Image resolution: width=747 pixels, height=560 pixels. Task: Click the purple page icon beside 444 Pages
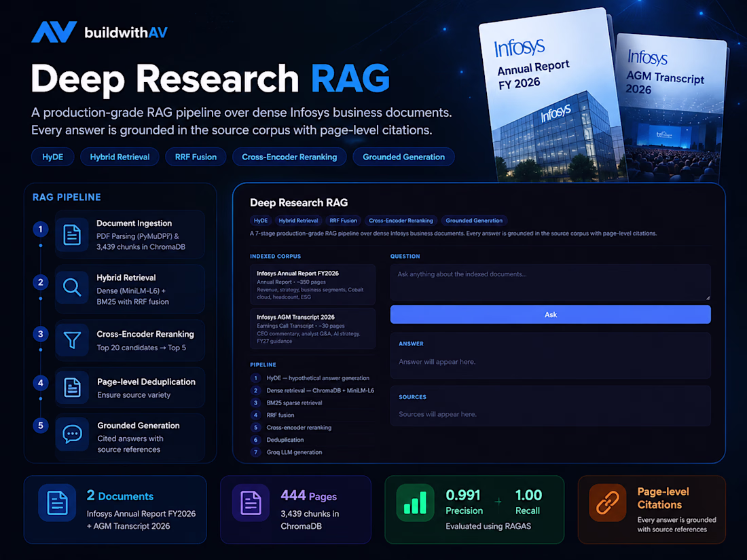tap(251, 503)
